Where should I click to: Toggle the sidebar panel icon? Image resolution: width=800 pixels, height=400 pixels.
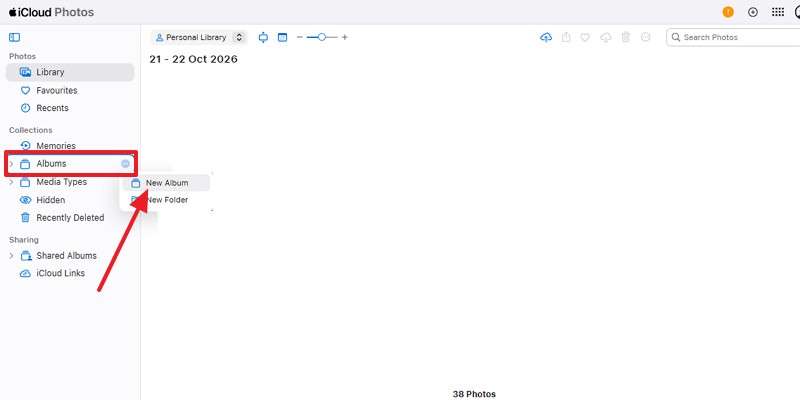(x=15, y=37)
